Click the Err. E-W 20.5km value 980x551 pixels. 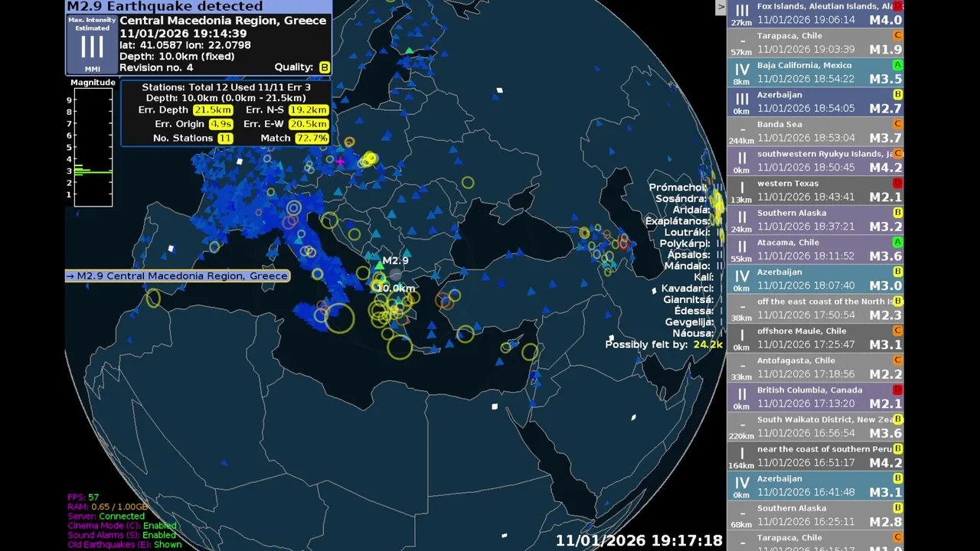(309, 124)
